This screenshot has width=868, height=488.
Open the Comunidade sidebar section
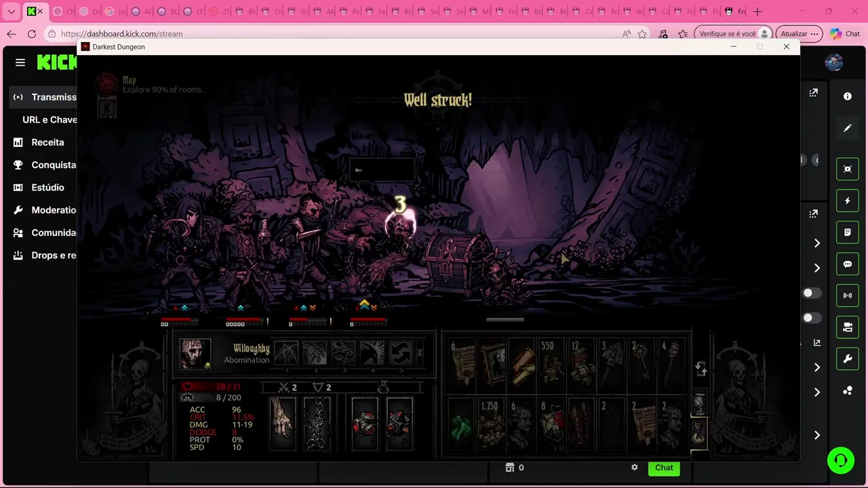(45, 232)
